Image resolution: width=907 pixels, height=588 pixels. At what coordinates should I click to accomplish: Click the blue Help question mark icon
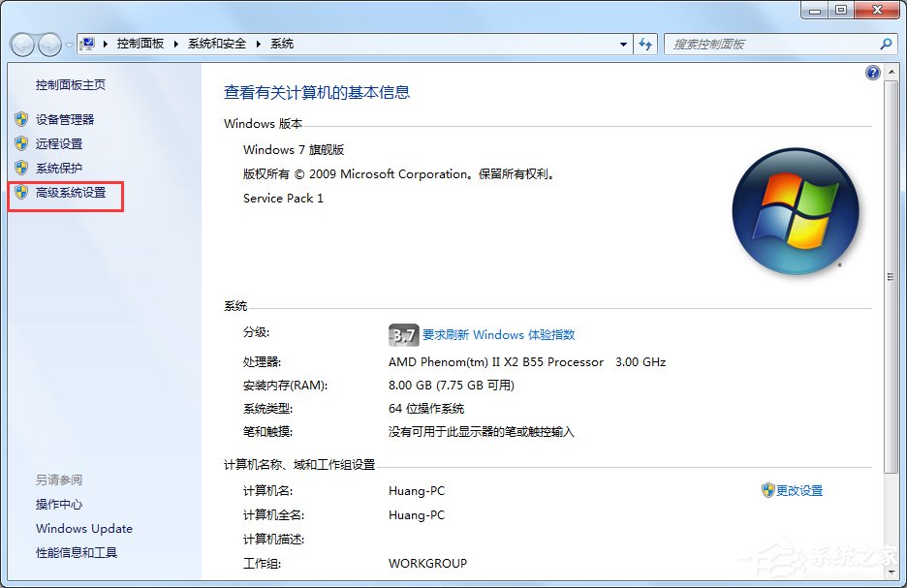coord(871,73)
